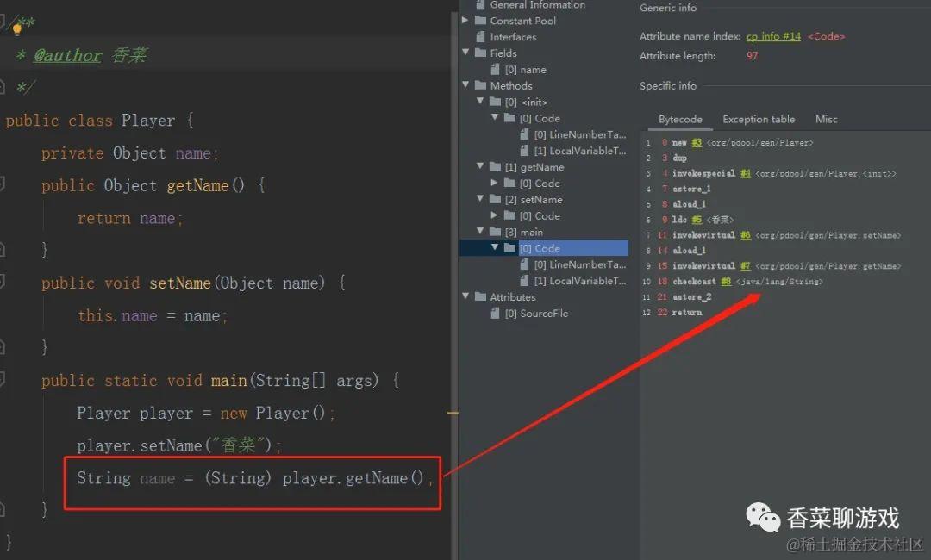
Task: Switch to the Misc tab
Action: point(826,119)
